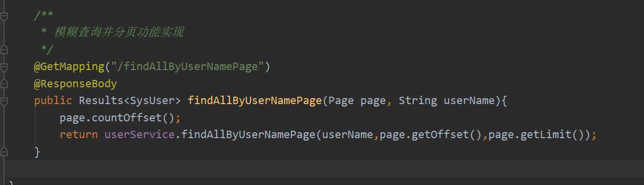Viewport: 644px width, 185px height.
Task: Place the cursor on the public keyword
Action: 53,101
